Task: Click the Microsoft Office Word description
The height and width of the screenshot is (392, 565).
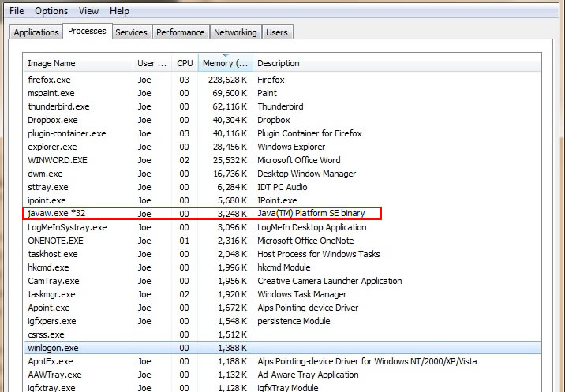Action: [x=299, y=160]
